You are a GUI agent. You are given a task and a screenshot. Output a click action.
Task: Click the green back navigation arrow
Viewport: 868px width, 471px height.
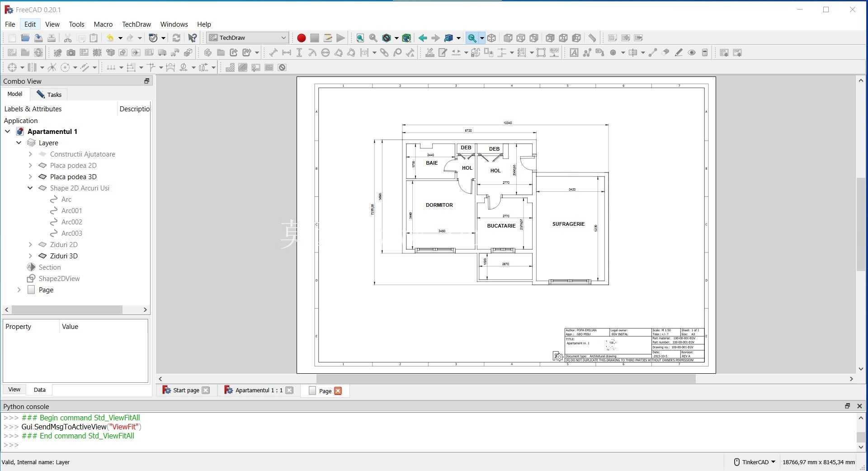pos(422,38)
